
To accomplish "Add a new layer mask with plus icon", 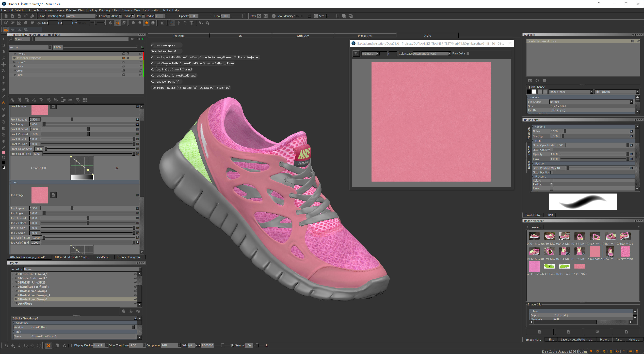I will (20, 100).
